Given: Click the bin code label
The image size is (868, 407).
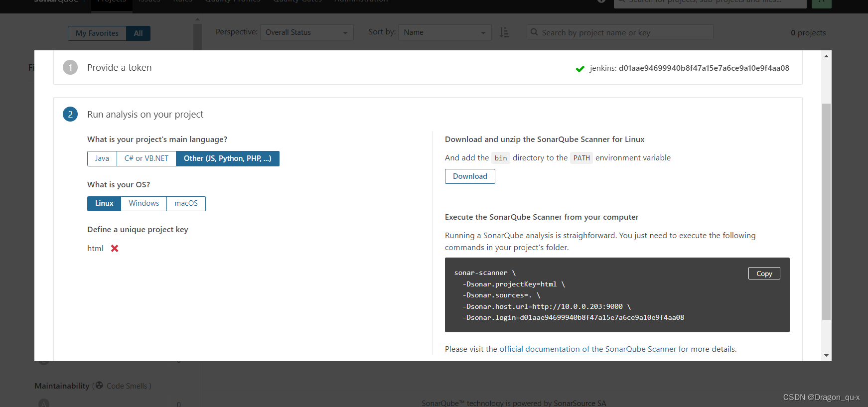Looking at the screenshot, I should point(501,158).
